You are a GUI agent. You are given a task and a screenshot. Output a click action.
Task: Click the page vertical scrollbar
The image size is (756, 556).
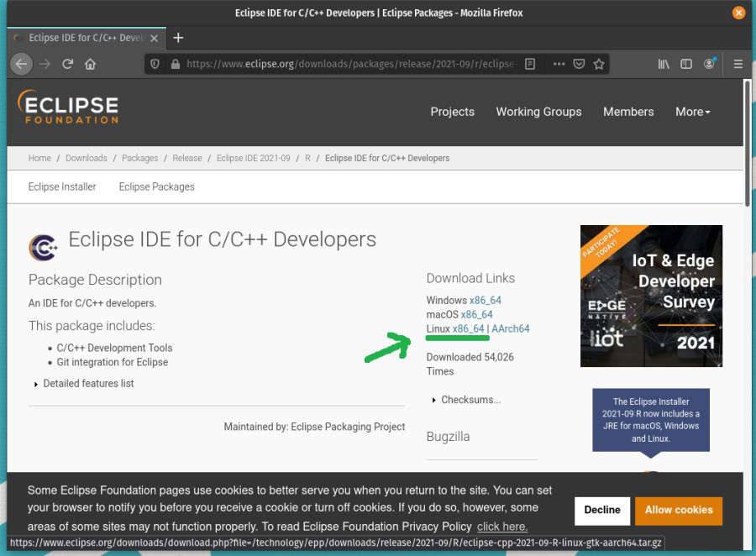click(x=748, y=144)
